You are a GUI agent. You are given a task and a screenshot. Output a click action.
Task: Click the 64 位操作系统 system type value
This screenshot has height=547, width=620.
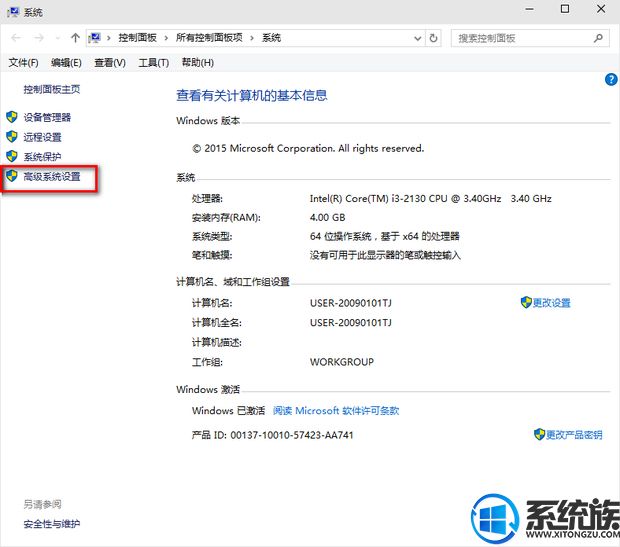[384, 237]
